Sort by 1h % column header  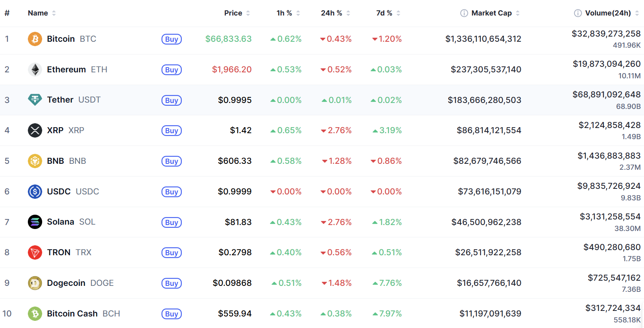coord(284,13)
